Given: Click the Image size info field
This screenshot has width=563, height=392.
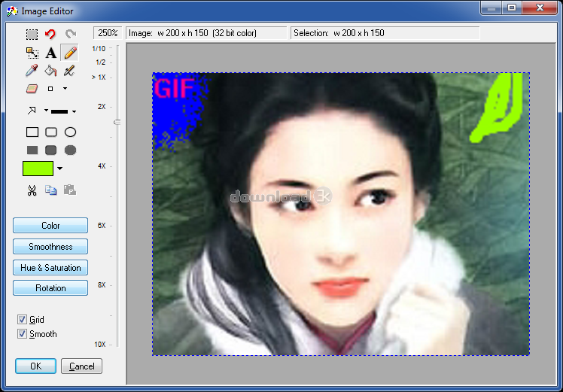Looking at the screenshot, I should point(206,33).
